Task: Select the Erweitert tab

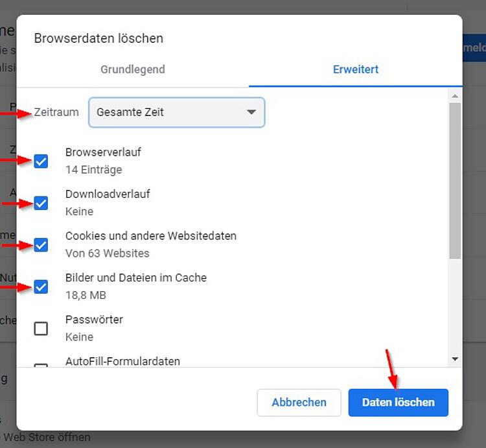Action: tap(356, 69)
